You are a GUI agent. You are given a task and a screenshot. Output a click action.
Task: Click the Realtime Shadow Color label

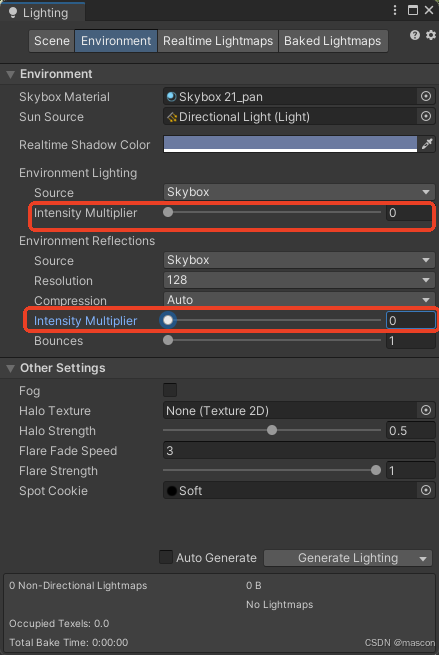pos(84,145)
